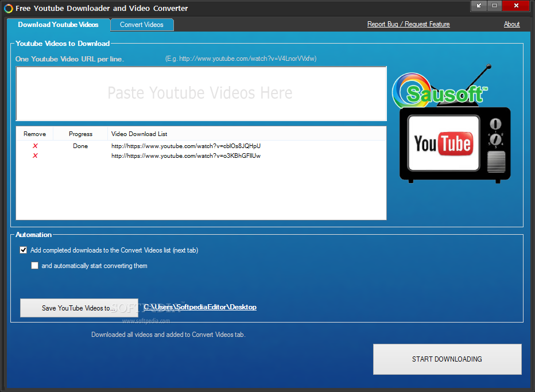Open the Report Bug / Request Feature link
This screenshot has width=535, height=392.
click(408, 24)
